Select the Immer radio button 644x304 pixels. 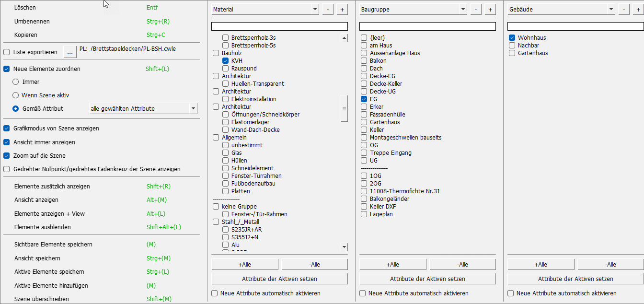[16, 82]
